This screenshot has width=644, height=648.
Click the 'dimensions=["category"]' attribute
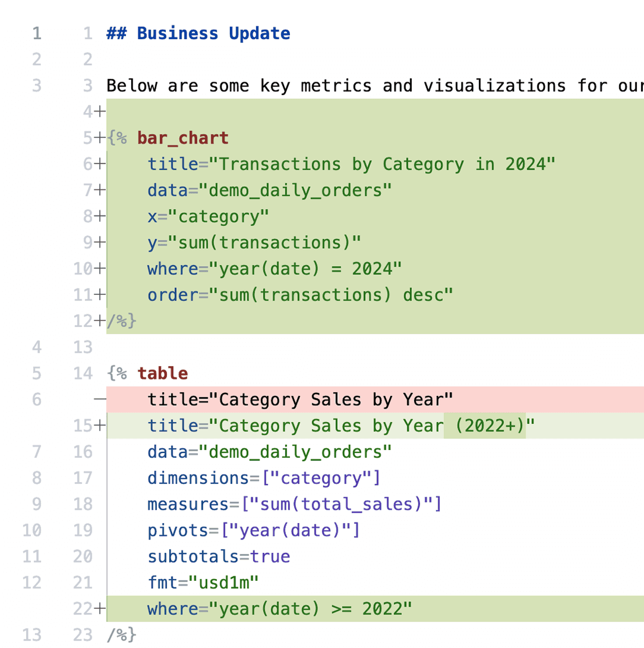point(262,478)
